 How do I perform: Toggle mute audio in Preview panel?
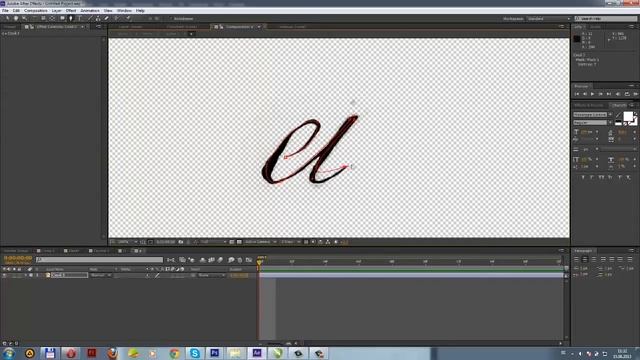pos(618,94)
